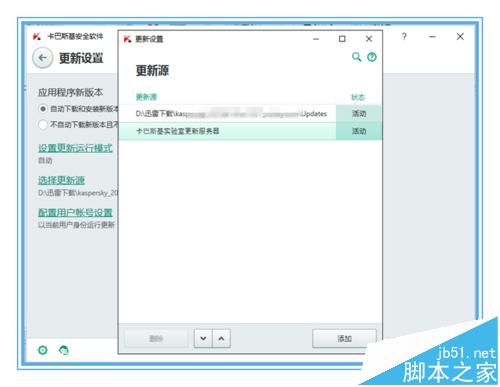
Task: Open 设置更新运行模式 link
Action: point(75,148)
